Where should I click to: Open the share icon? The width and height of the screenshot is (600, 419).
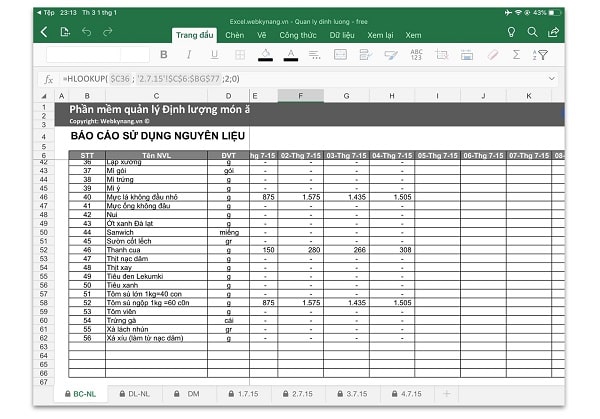pos(553,32)
